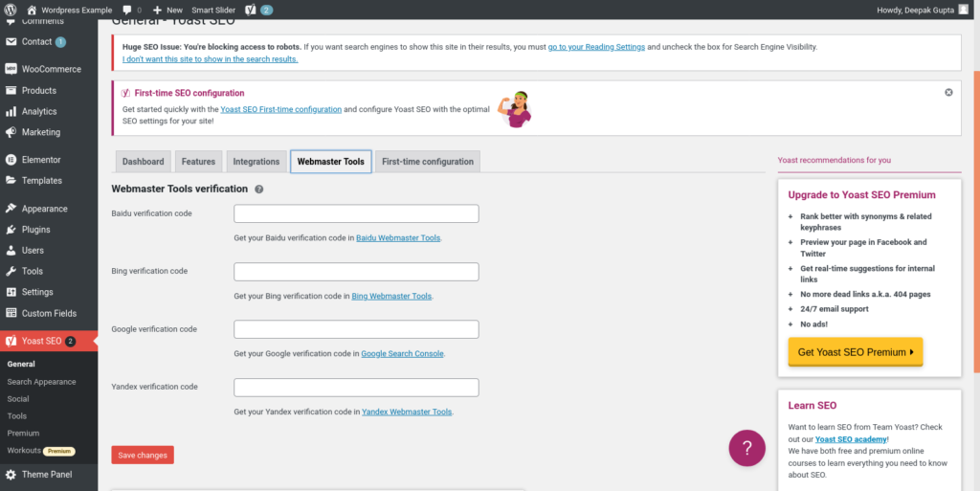Click Get Yoast SEO Premium button

(855, 352)
